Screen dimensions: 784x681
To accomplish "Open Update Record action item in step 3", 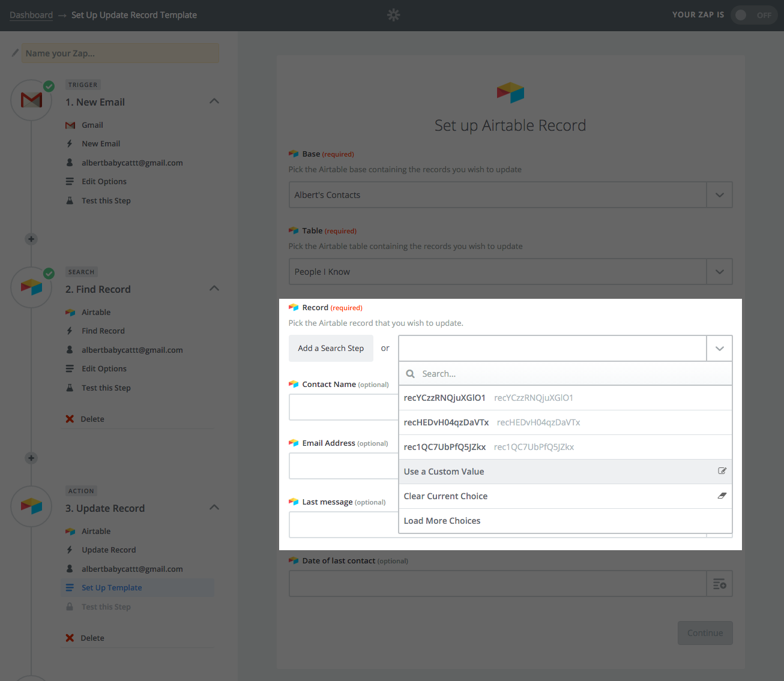I will coord(109,550).
